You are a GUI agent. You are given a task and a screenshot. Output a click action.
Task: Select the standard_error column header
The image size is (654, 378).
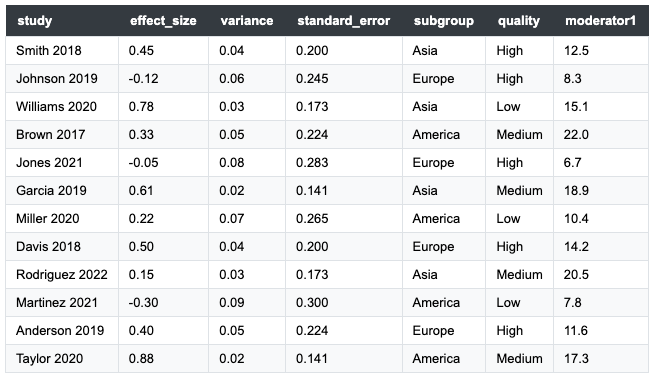pyautogui.click(x=344, y=20)
